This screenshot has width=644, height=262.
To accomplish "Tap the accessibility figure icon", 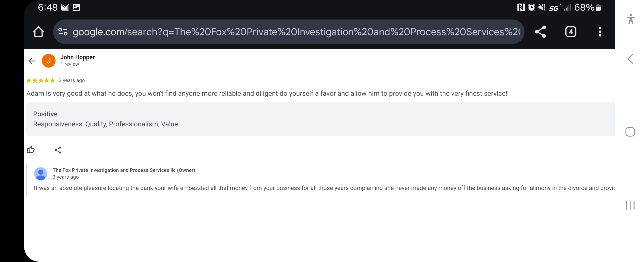I will (x=631, y=19).
